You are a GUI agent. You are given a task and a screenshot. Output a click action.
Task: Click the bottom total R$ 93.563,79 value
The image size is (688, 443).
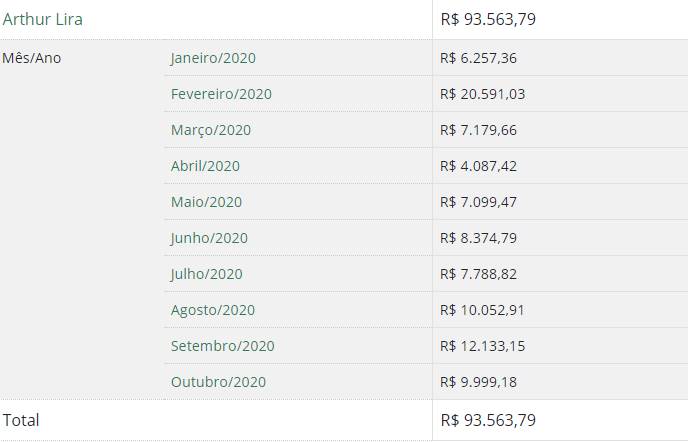(488, 420)
